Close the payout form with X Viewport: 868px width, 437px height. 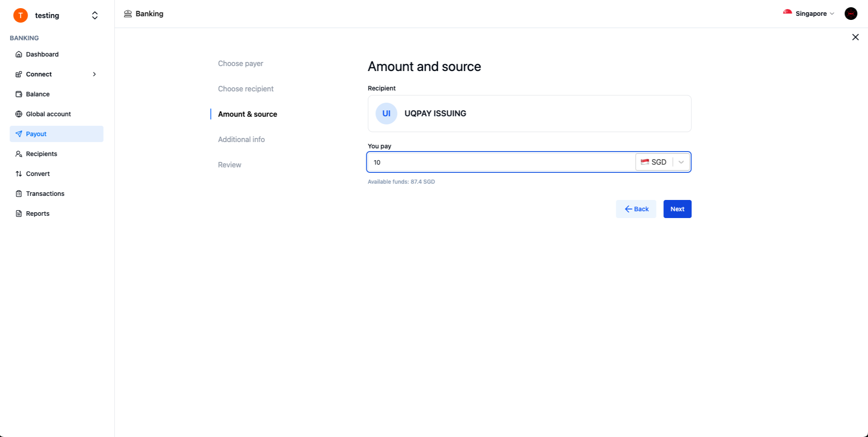click(855, 37)
